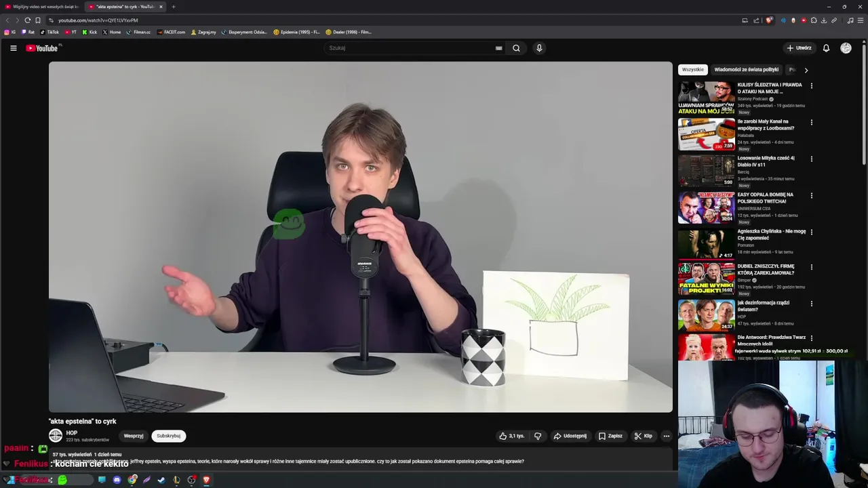The image size is (868, 488).
Task: Open the on-screen keyboard icon in search box
Action: point(499,48)
